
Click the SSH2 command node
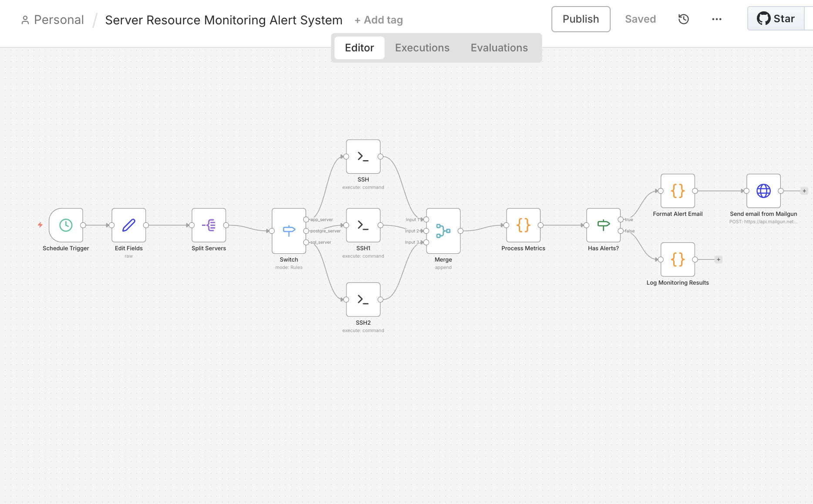363,299
